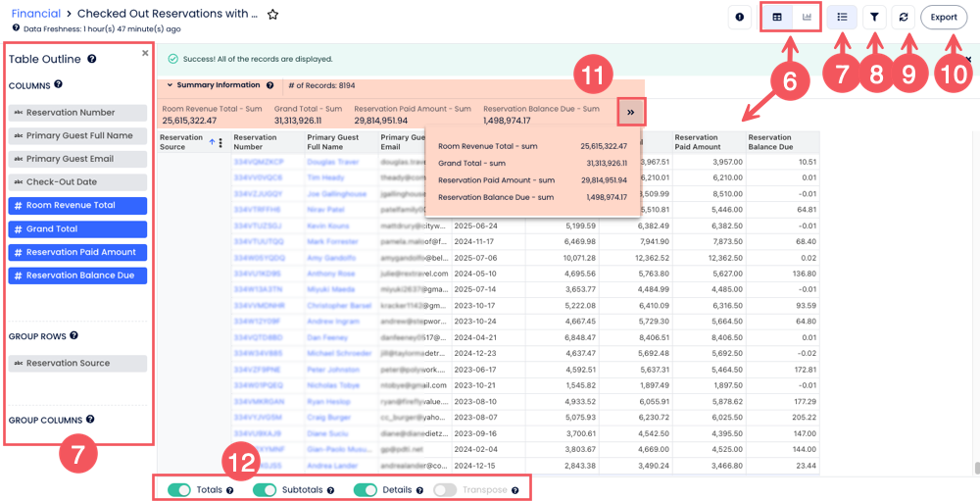The width and height of the screenshot is (980, 501).
Task: Turn off the Totals toggle
Action: [x=179, y=489]
